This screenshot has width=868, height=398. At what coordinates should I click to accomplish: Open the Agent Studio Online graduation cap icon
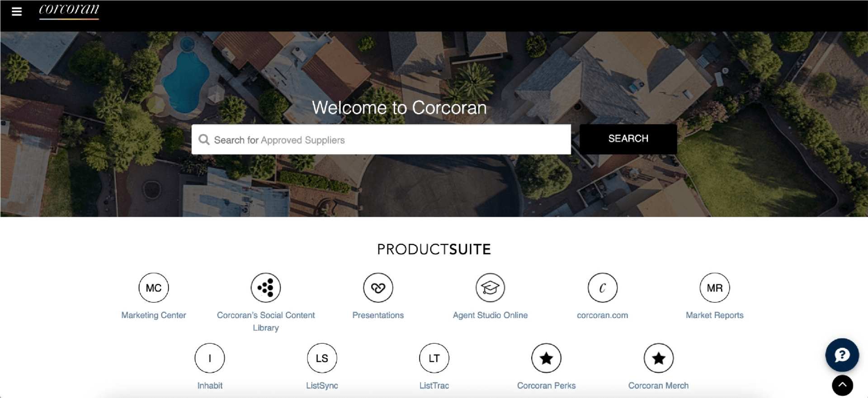pyautogui.click(x=490, y=288)
